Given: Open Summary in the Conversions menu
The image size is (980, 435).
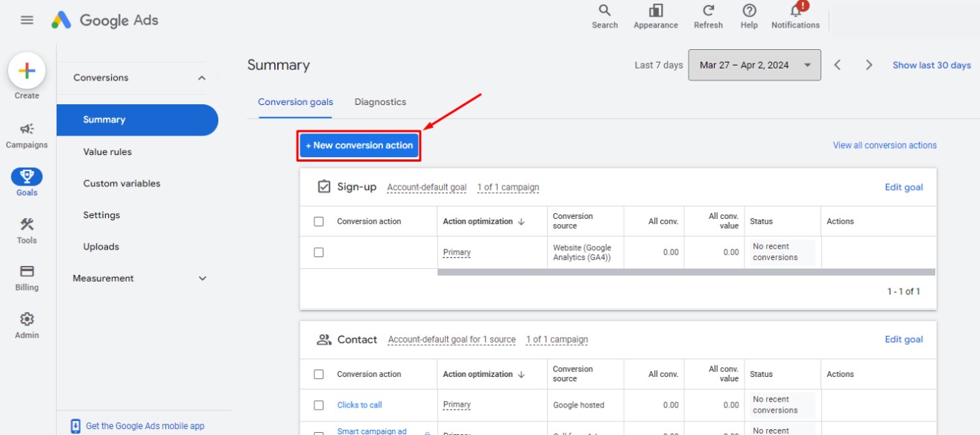Looking at the screenshot, I should pos(137,120).
